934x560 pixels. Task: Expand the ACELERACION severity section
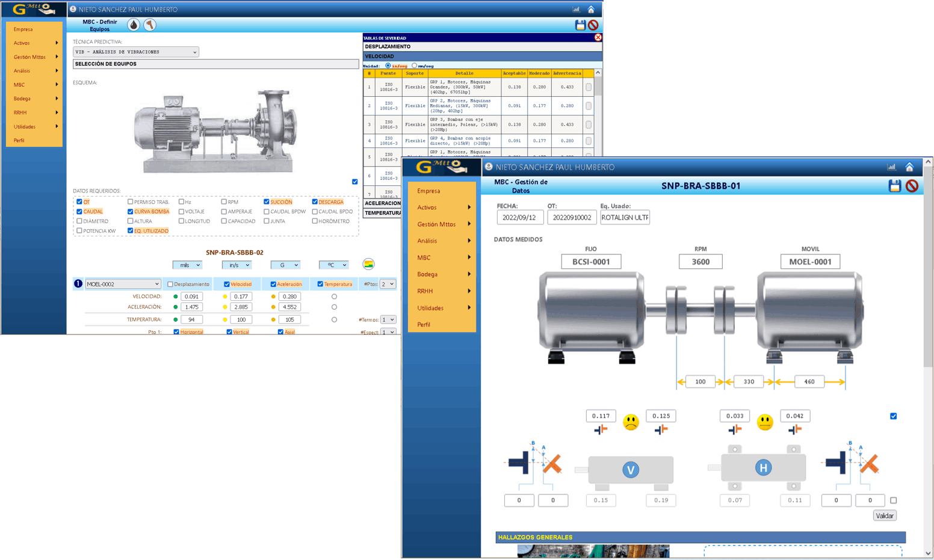tap(383, 203)
